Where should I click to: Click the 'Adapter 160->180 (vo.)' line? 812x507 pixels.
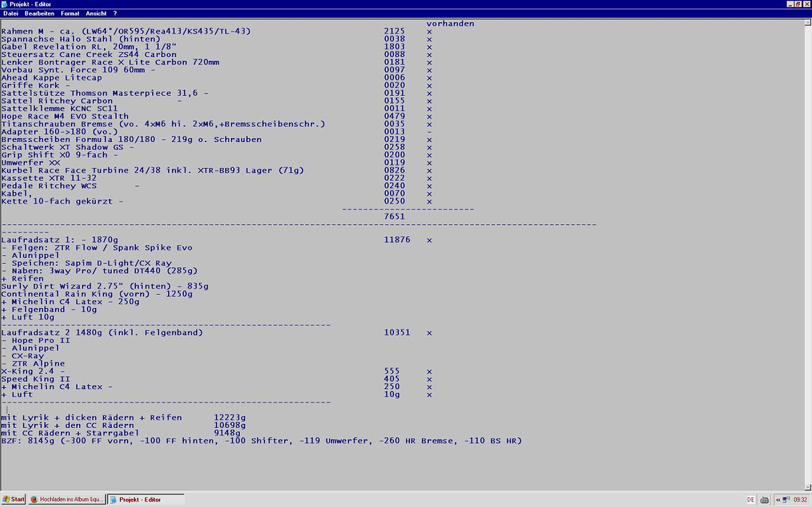pyautogui.click(x=60, y=132)
